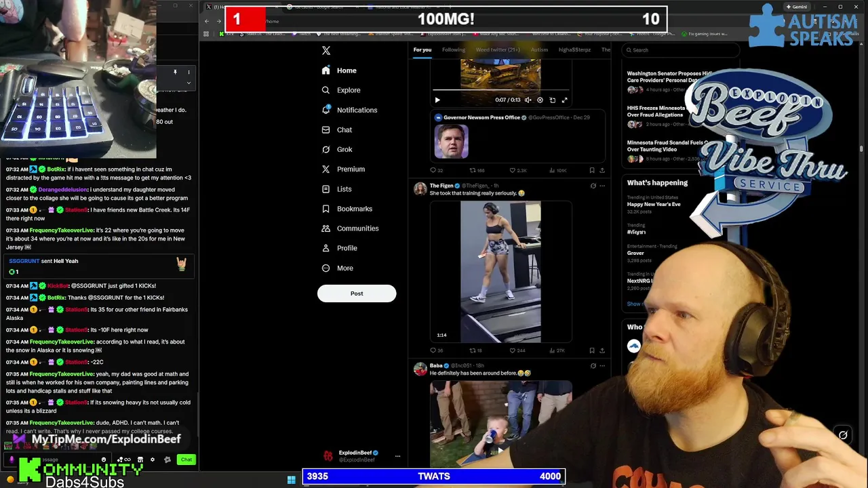Open Happy New Year's Eve trend

[654, 204]
